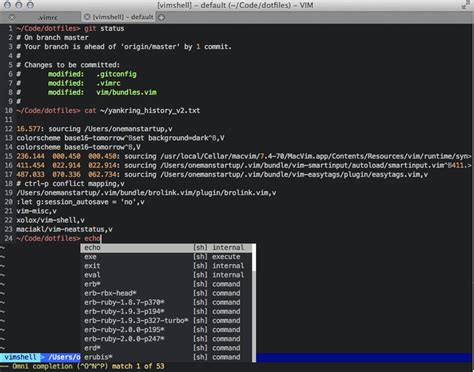Viewport: 474px width, 372px height.
Task: Pick 'erubis*' from completion list
Action: [x=167, y=357]
